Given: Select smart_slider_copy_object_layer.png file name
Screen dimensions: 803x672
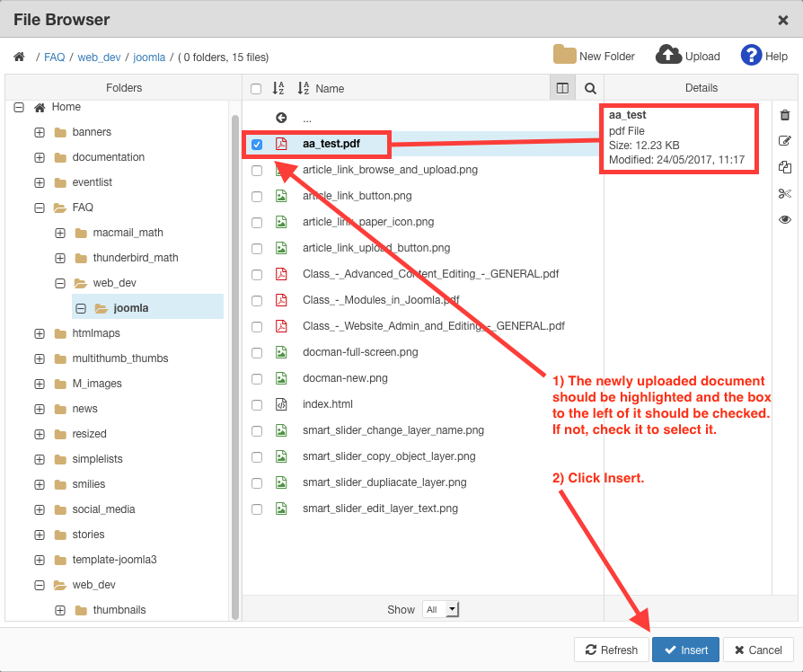Looking at the screenshot, I should pyautogui.click(x=389, y=456).
